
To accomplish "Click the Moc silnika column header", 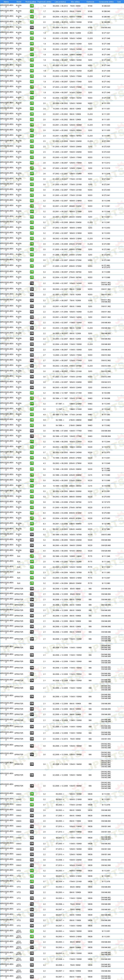I will [x=75, y=2].
